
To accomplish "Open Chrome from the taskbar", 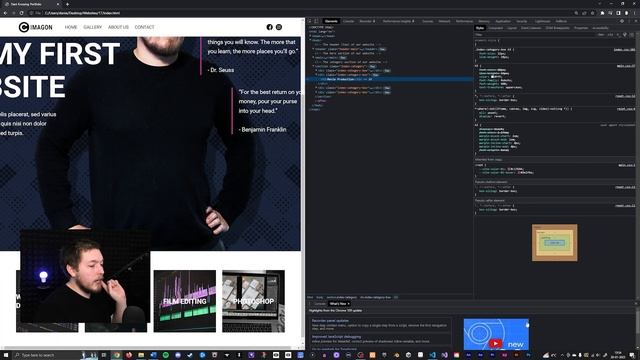I will click(117, 355).
